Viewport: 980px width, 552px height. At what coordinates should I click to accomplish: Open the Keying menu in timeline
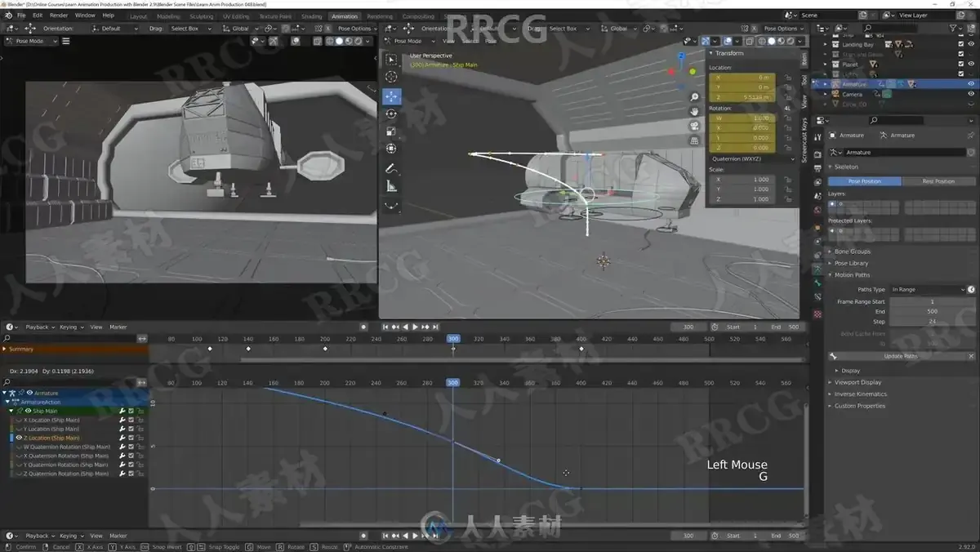(70, 327)
